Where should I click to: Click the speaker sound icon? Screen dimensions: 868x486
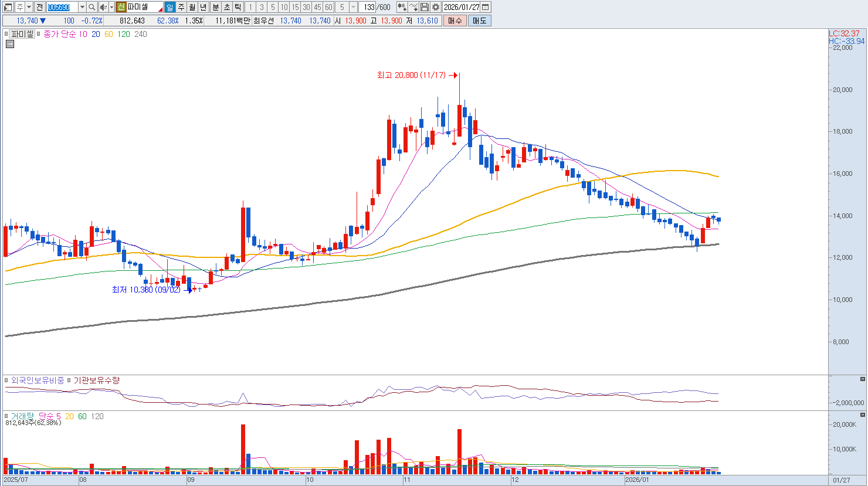tap(103, 7)
